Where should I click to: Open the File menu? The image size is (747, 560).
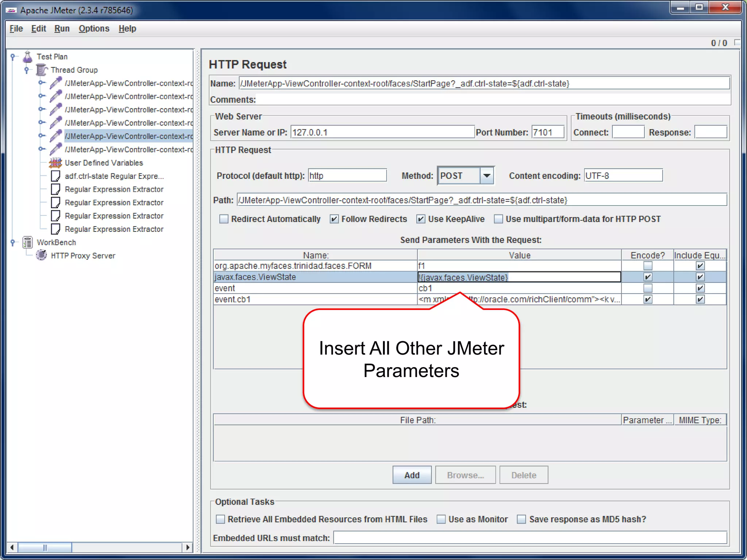point(16,28)
